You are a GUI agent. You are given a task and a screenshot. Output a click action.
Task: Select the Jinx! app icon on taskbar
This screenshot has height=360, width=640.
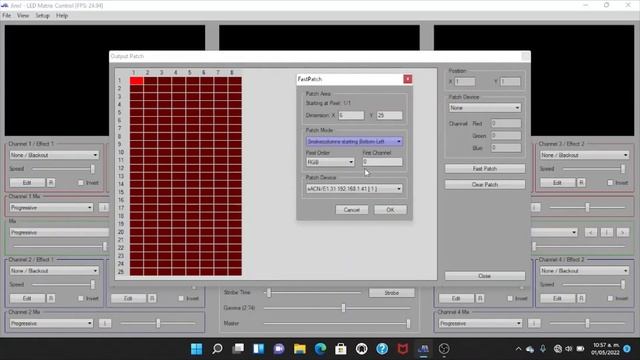(423, 349)
